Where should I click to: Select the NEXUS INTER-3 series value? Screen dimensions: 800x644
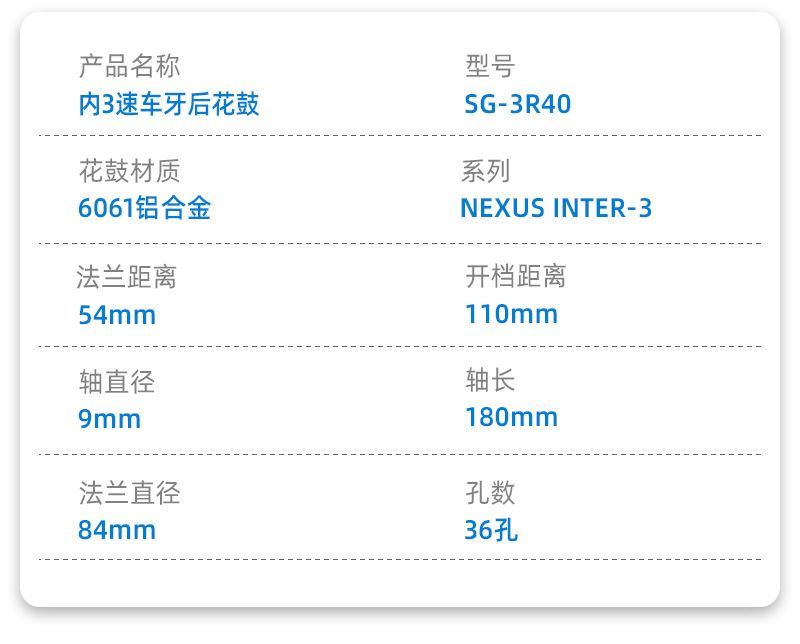tap(556, 208)
